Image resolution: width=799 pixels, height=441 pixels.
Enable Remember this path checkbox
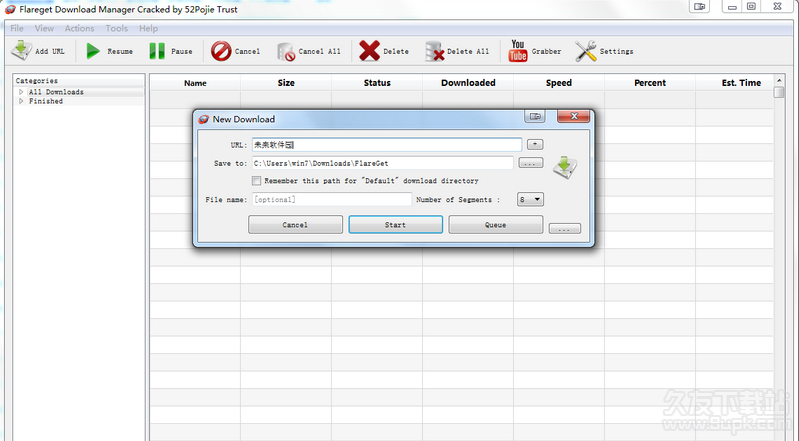tap(256, 180)
